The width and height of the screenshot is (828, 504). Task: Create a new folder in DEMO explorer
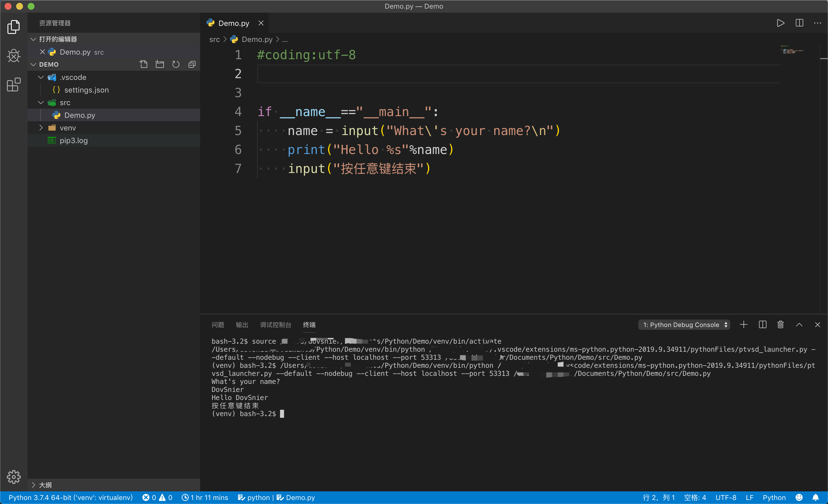pos(160,64)
